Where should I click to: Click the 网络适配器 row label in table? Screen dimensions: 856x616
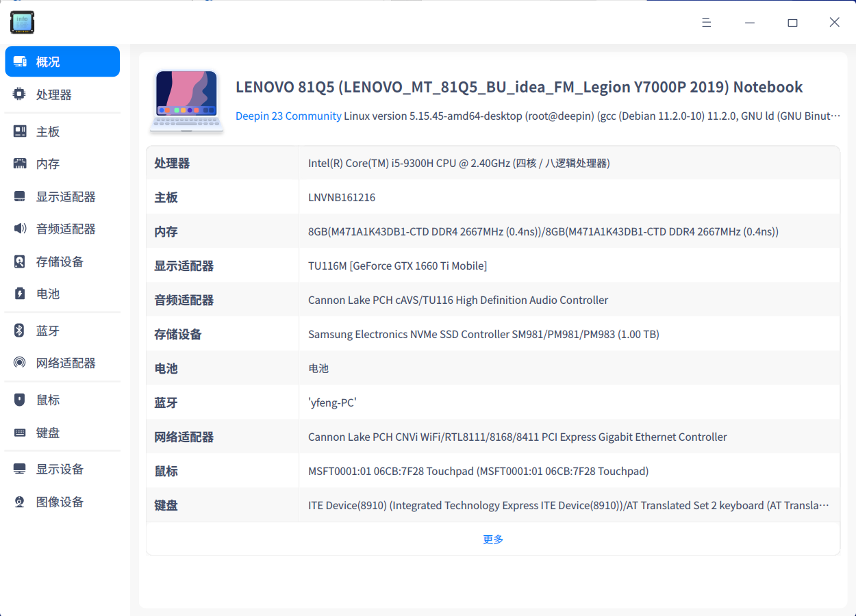[x=184, y=437]
